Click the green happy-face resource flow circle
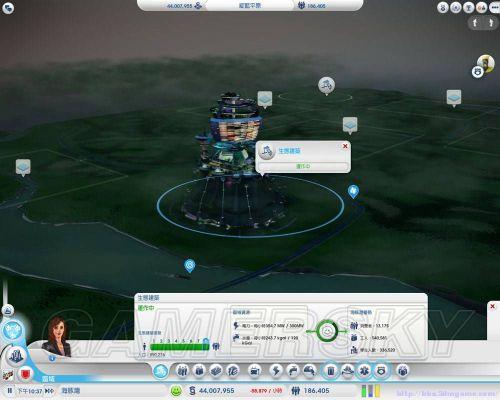 (326, 331)
